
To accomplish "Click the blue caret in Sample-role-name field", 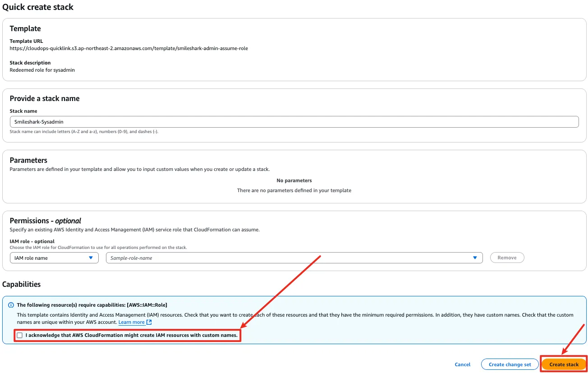I will 475,258.
